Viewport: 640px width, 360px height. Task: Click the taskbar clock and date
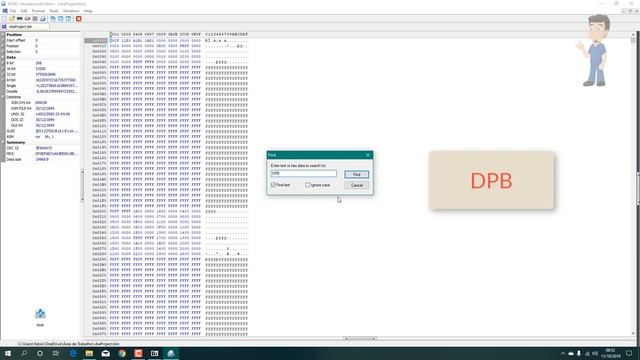point(610,353)
